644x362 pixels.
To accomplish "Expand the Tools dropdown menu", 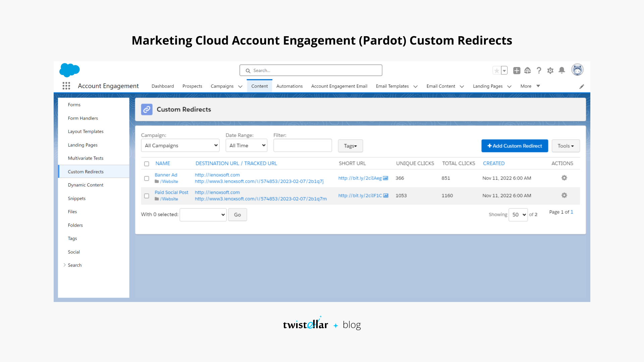I will 566,146.
